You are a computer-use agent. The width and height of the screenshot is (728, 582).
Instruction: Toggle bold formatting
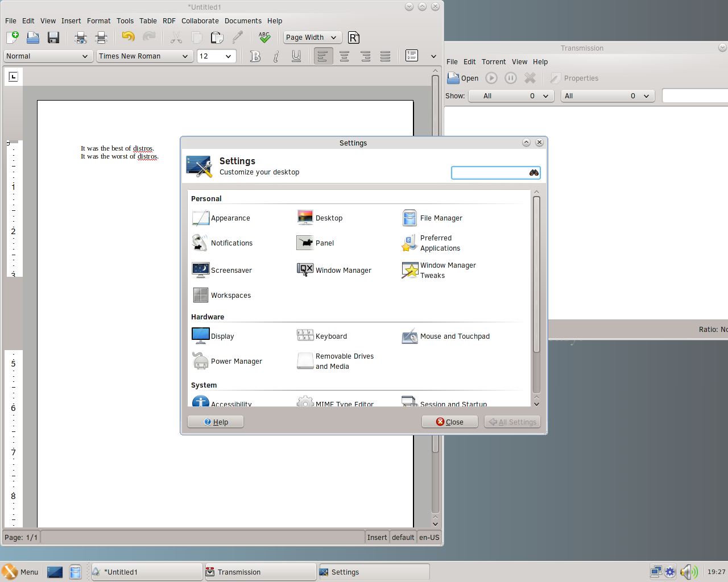coord(255,56)
